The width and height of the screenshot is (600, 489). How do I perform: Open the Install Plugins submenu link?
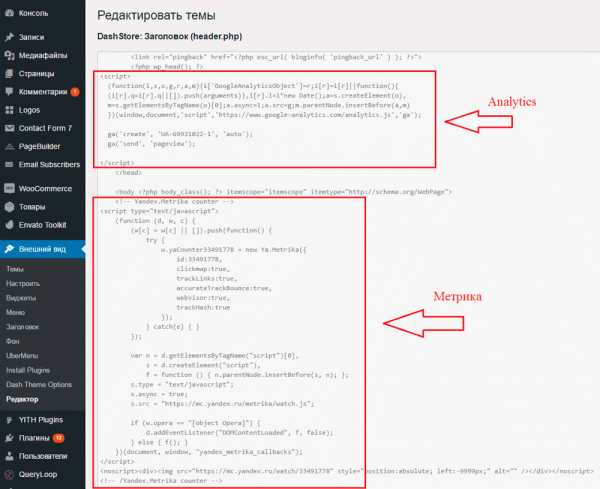click(31, 369)
